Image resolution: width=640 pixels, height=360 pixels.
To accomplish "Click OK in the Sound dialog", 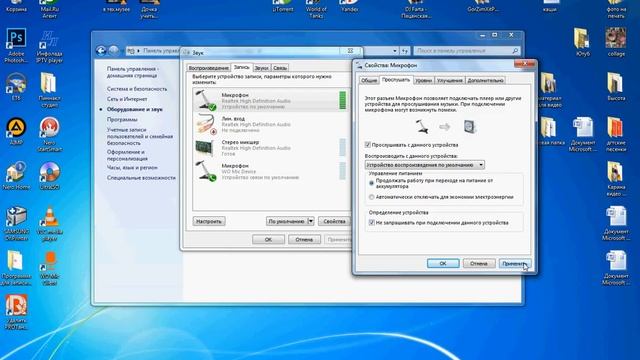I will click(268, 240).
